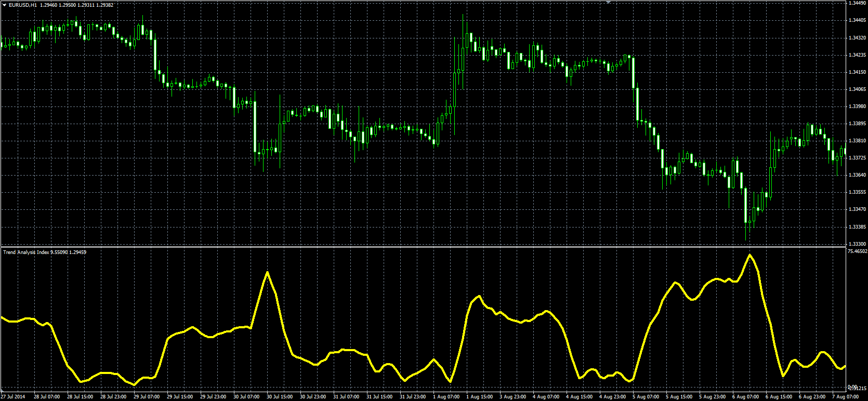
Task: Click the 3 Aug 23:00 time label
Action: tap(512, 397)
